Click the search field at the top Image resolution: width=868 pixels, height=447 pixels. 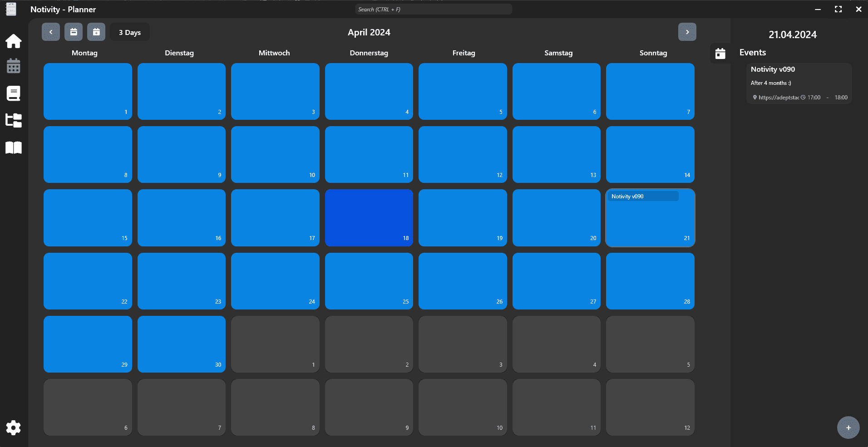(x=433, y=9)
